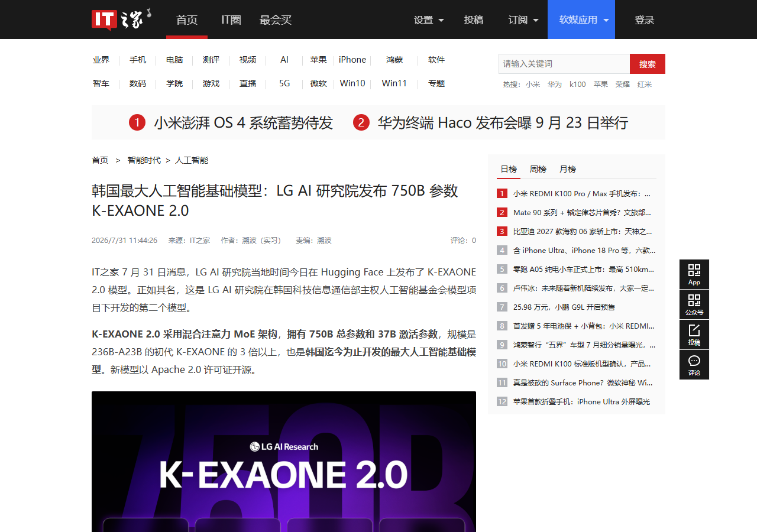Switch to the 月榜 ranking tab

point(568,169)
